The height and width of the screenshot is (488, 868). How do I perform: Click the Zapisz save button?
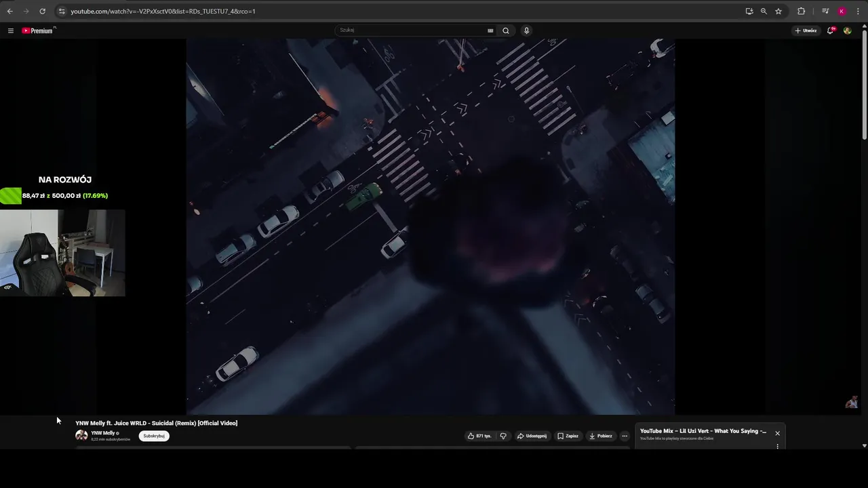point(568,436)
